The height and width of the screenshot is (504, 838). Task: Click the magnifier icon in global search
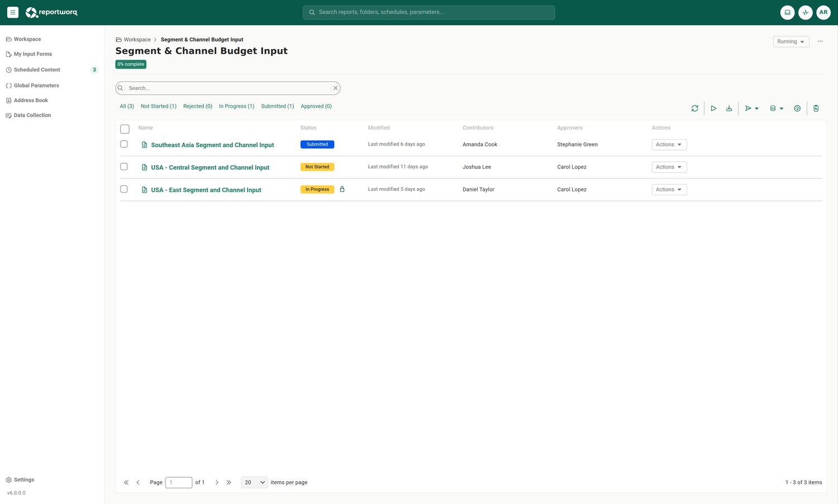pyautogui.click(x=312, y=12)
